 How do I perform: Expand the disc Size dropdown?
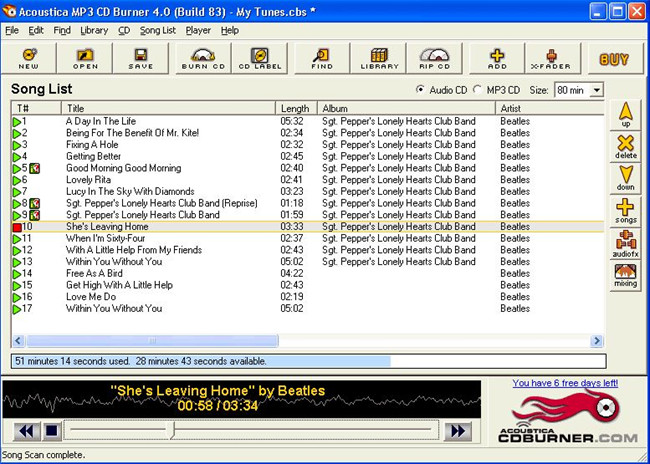pos(597,90)
